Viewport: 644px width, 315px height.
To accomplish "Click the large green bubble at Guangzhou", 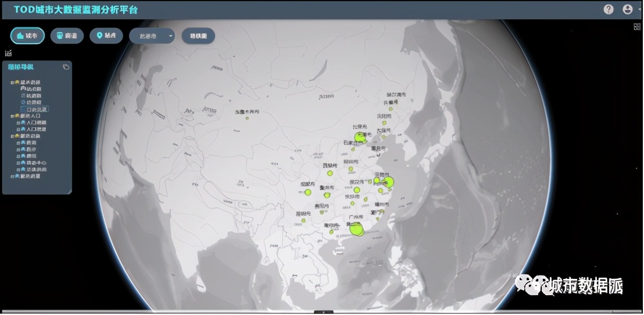I will click(x=356, y=229).
